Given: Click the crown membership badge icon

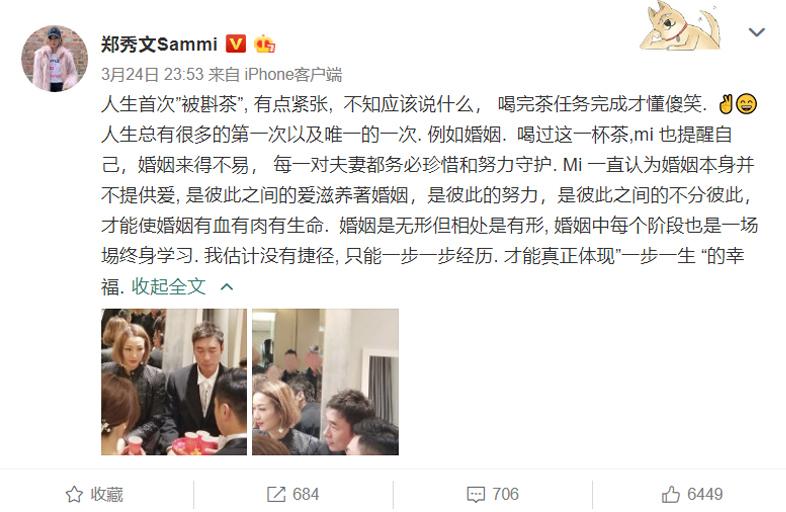Looking at the screenshot, I should pos(265,44).
